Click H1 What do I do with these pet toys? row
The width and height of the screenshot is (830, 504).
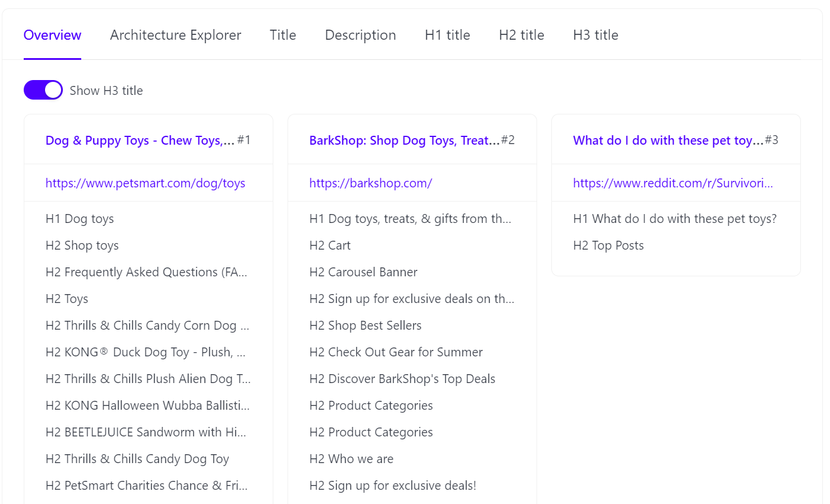click(x=675, y=219)
